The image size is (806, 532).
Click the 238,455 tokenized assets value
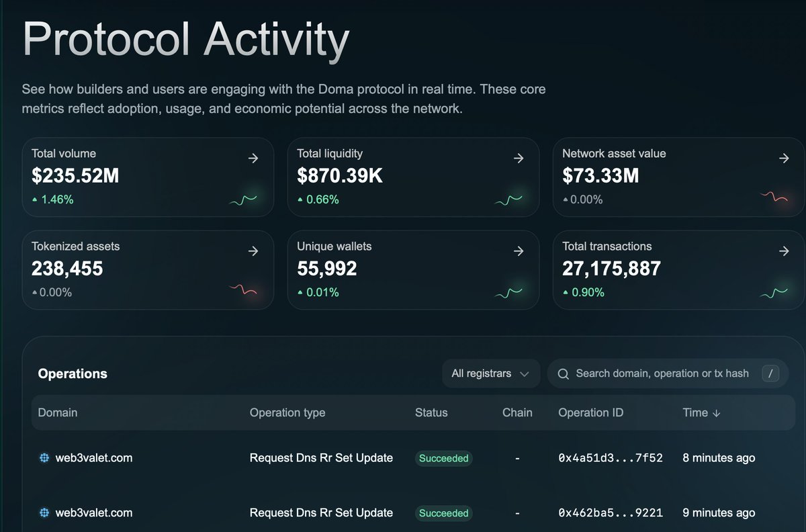(x=67, y=269)
